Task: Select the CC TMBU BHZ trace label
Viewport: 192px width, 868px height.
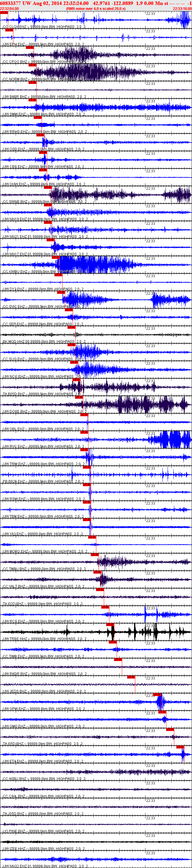Action: pyautogui.click(x=44, y=570)
